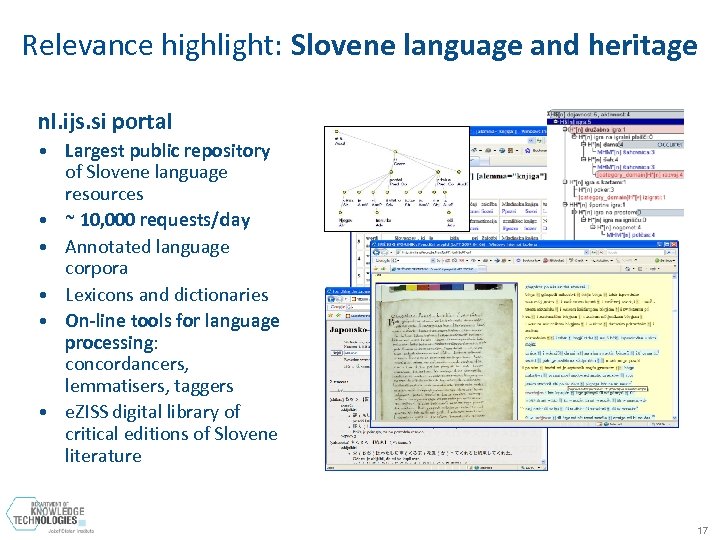
Task: Collapse the 'igra s kartami:1' node
Action: (565, 182)
